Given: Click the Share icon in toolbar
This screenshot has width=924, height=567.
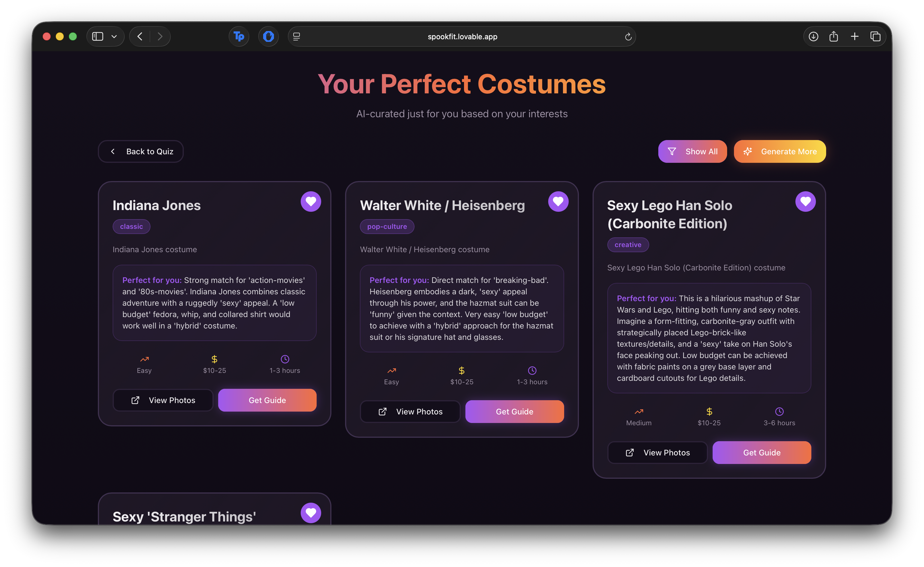Looking at the screenshot, I should (x=833, y=36).
